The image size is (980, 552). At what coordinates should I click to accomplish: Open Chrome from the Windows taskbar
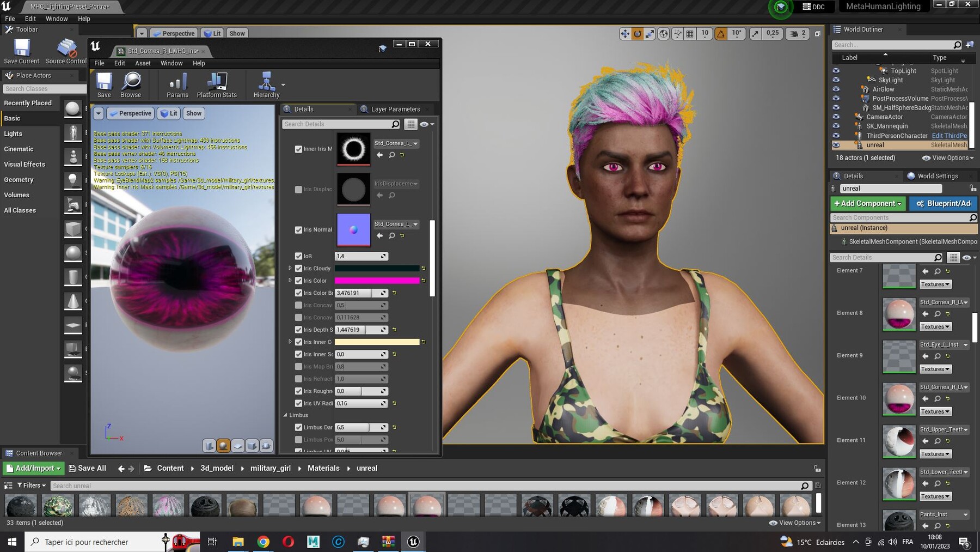coord(263,542)
